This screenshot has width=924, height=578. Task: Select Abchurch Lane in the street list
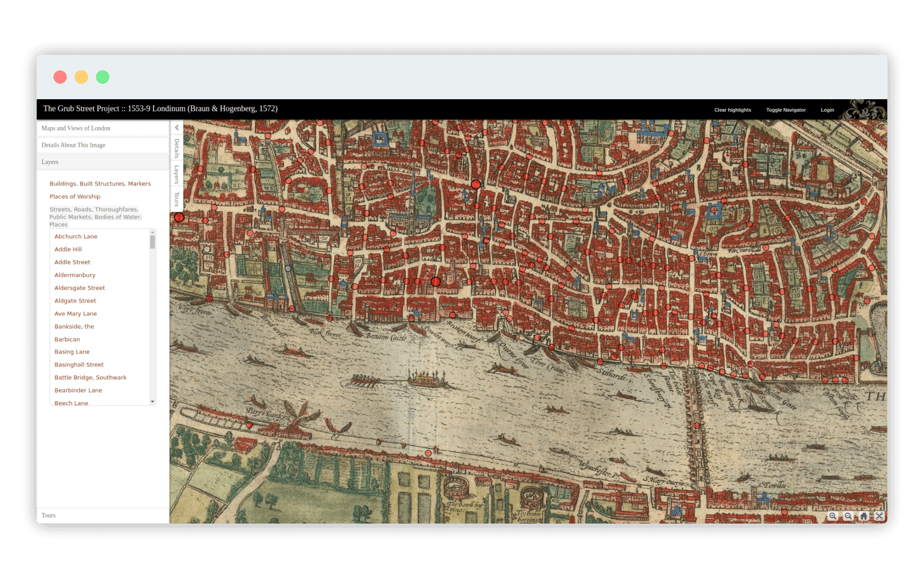(76, 236)
